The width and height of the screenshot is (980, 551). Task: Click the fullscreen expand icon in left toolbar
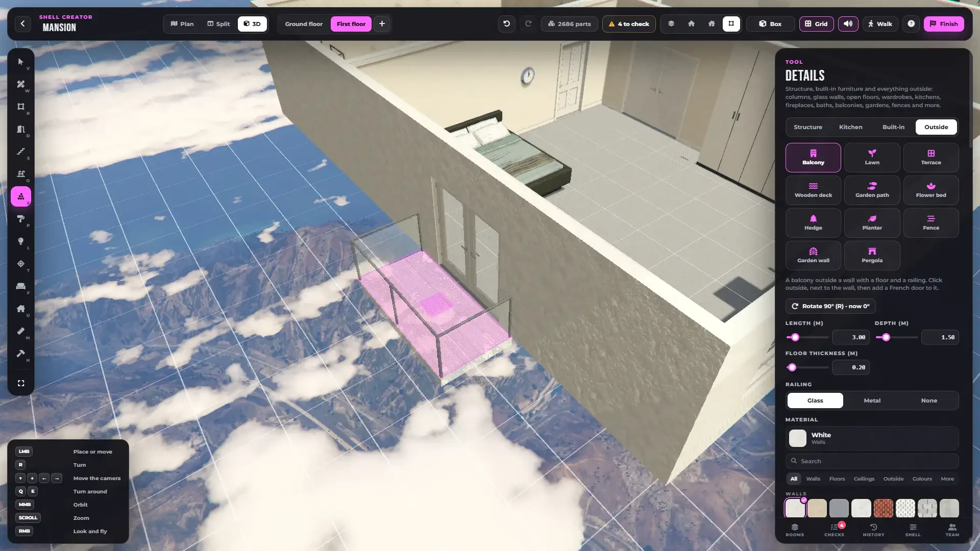tap(21, 383)
